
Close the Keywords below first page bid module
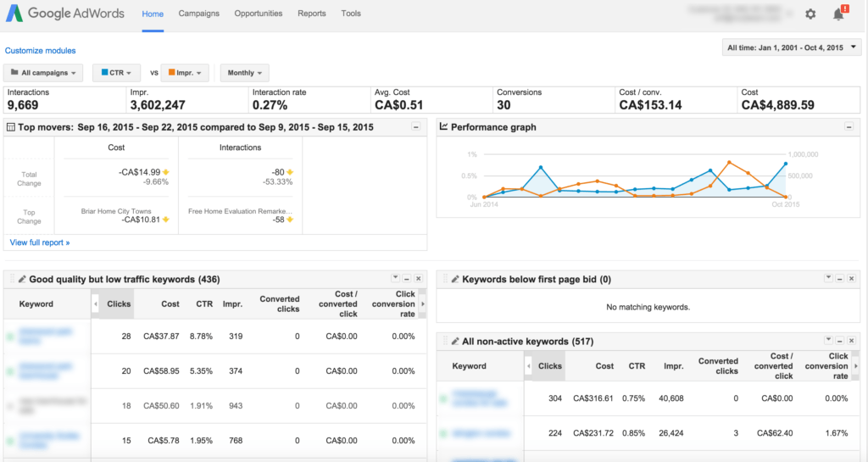(x=849, y=279)
